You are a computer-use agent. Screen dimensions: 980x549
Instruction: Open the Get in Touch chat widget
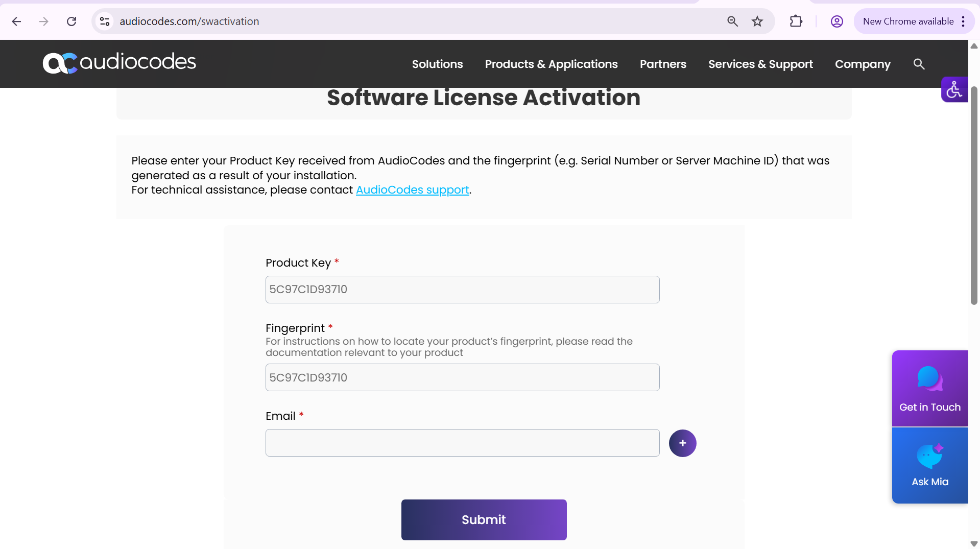[x=929, y=388]
